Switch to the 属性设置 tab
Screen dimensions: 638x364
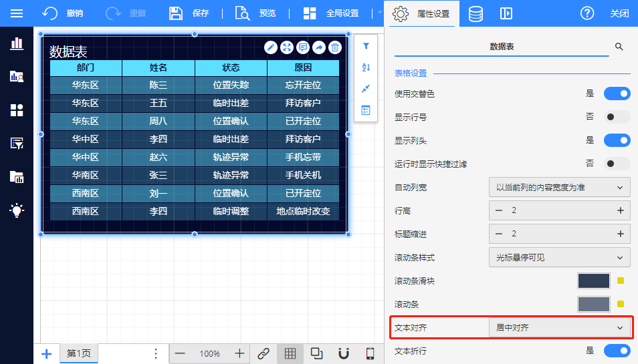coord(421,13)
